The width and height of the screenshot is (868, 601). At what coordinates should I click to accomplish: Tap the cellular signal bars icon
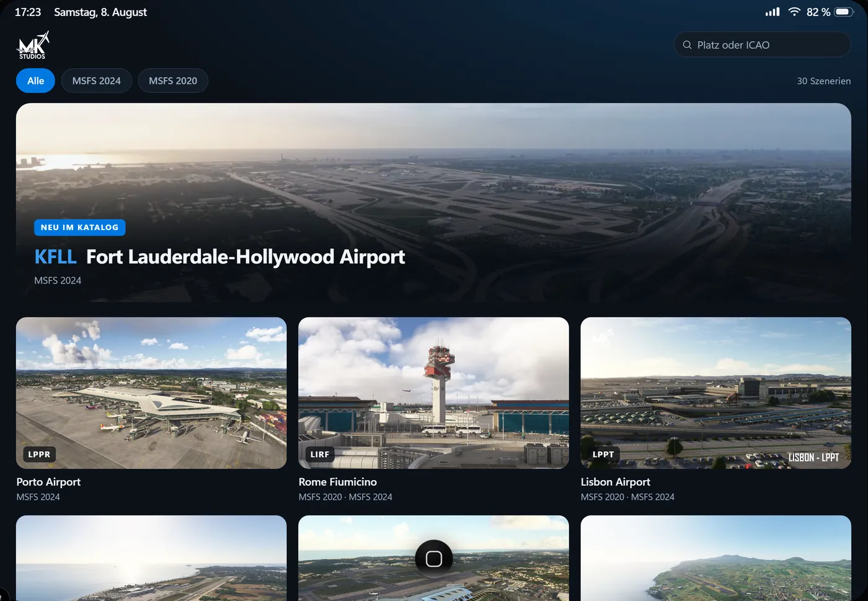click(x=773, y=12)
